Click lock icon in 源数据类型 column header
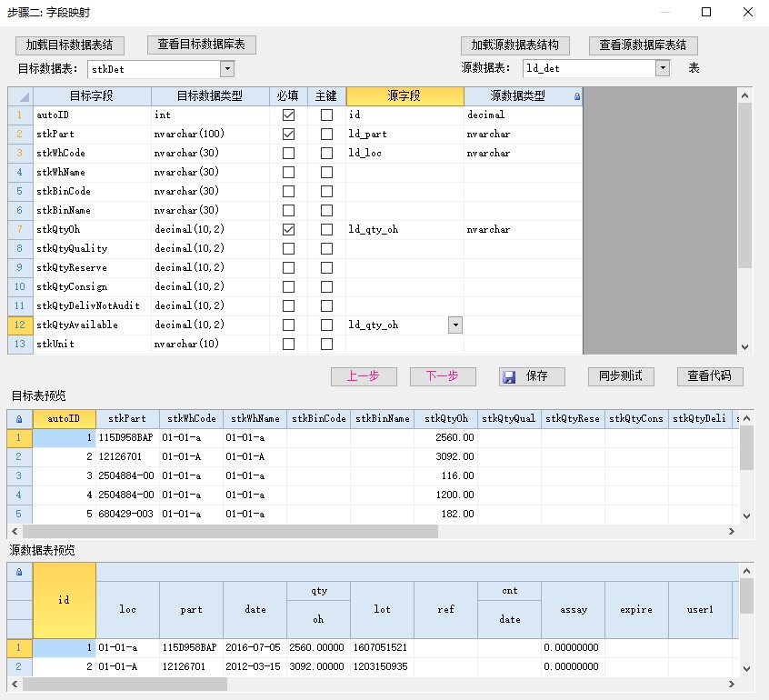769x700 pixels. pos(577,96)
